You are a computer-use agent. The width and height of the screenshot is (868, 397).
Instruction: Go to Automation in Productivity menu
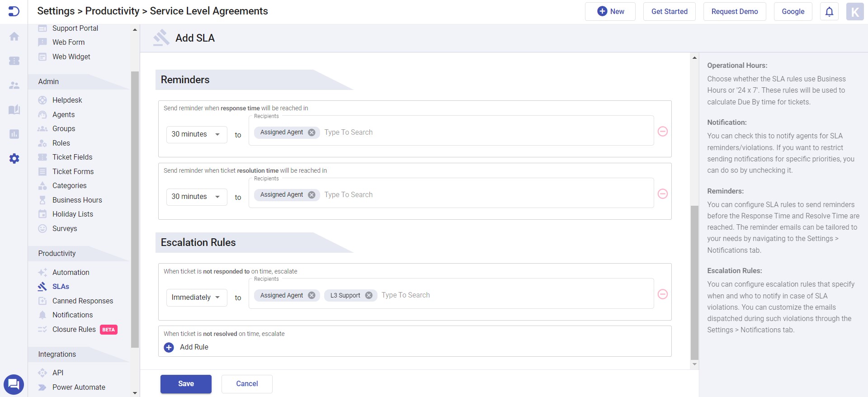coord(71,272)
